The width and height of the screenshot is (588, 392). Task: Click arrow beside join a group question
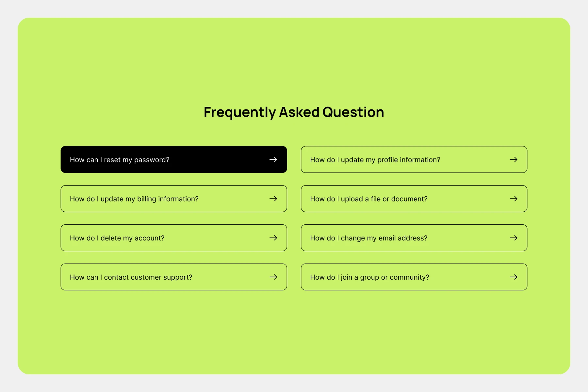[x=514, y=277]
